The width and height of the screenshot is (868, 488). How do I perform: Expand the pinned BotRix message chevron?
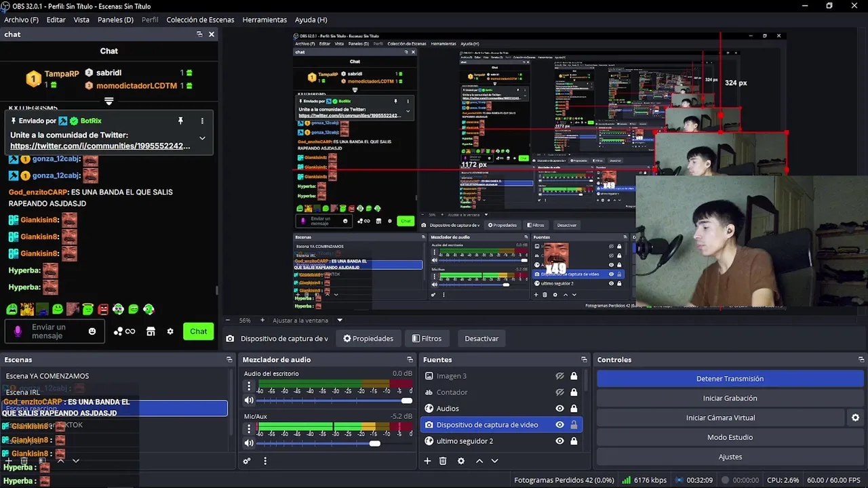[202, 138]
